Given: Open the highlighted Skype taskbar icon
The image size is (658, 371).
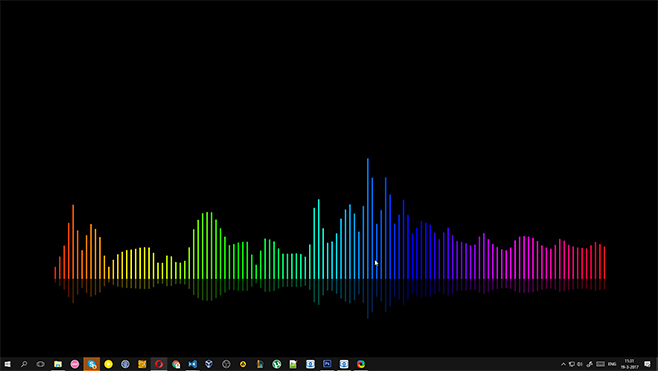Looking at the screenshot, I should pos(91,364).
